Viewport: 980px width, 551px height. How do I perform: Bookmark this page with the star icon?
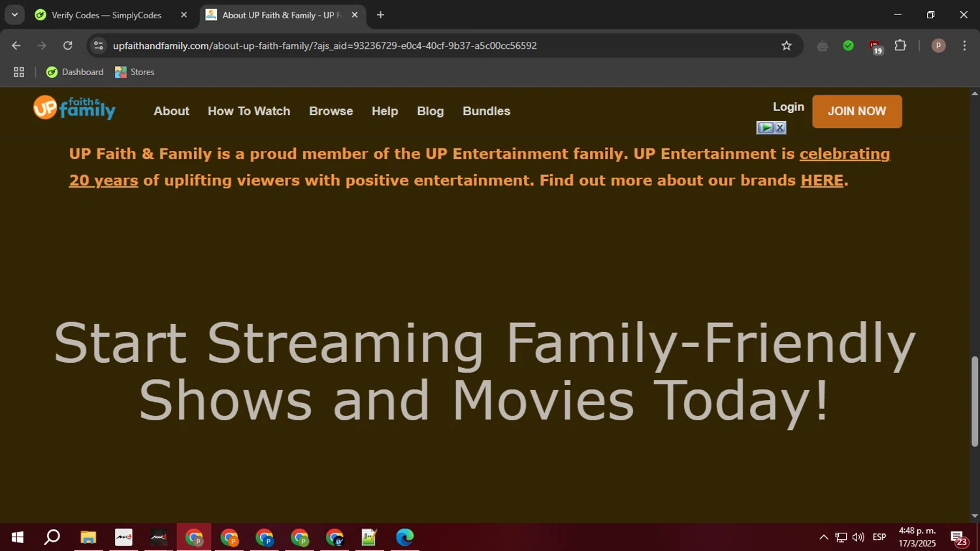point(787,46)
